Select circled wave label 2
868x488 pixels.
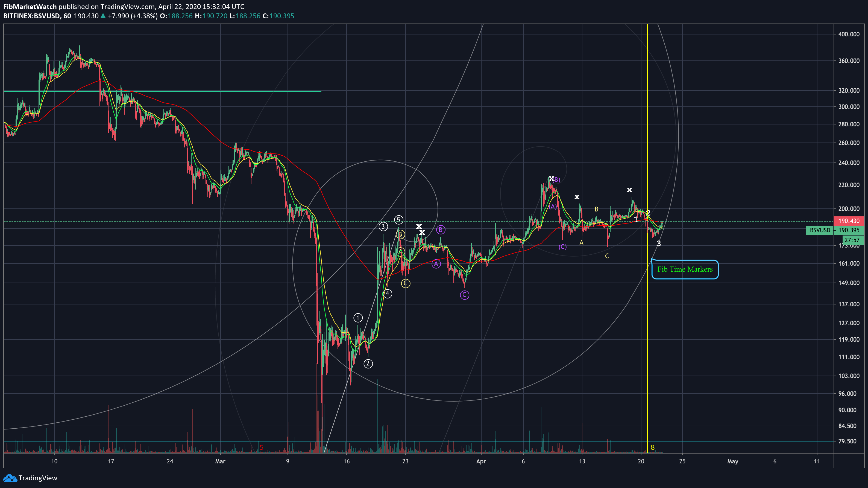pos(368,364)
